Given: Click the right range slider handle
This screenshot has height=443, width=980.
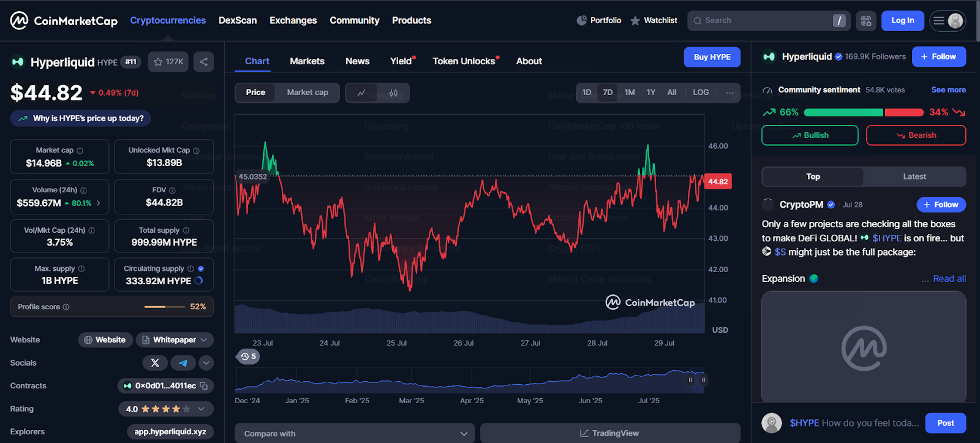Looking at the screenshot, I should (x=703, y=381).
